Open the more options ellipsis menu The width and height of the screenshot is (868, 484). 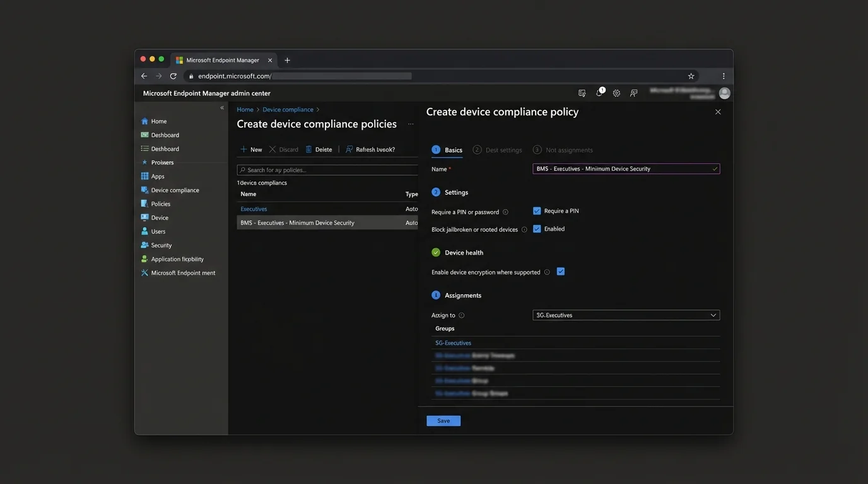pos(411,125)
